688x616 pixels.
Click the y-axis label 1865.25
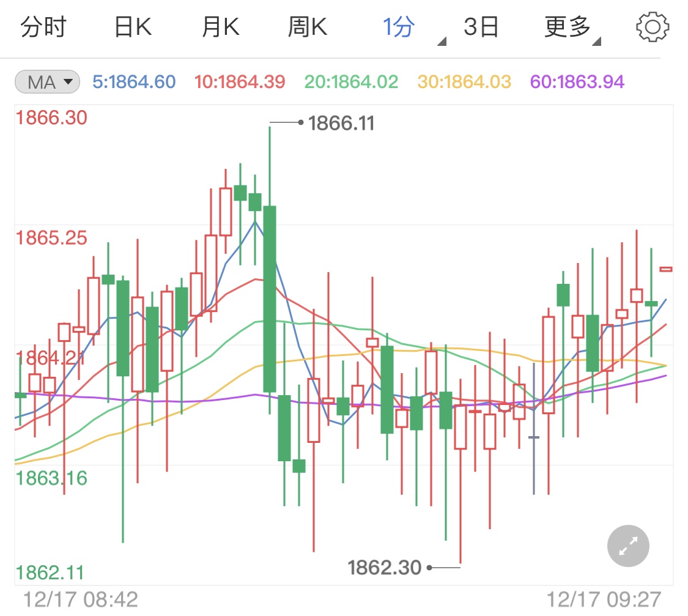click(51, 238)
